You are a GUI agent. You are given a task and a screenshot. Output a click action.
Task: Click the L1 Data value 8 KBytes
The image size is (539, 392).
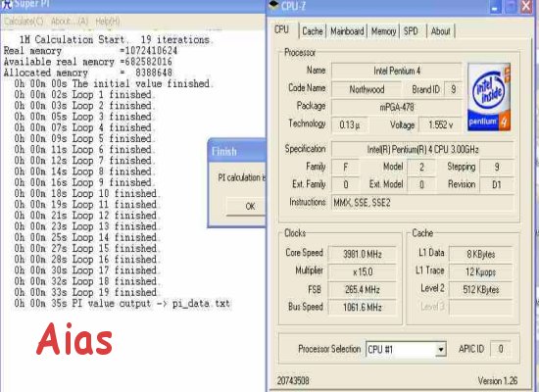click(x=480, y=254)
